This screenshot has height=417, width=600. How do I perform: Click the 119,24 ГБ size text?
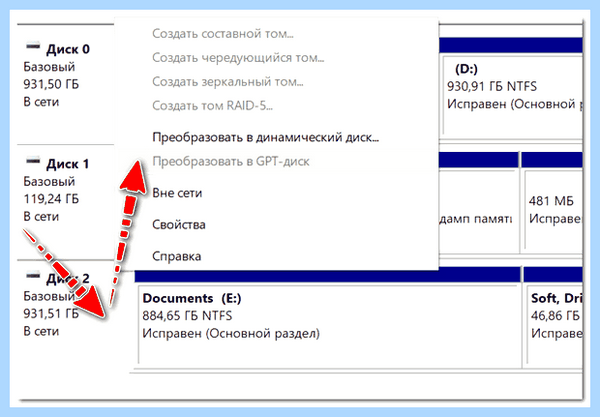pyautogui.click(x=51, y=199)
